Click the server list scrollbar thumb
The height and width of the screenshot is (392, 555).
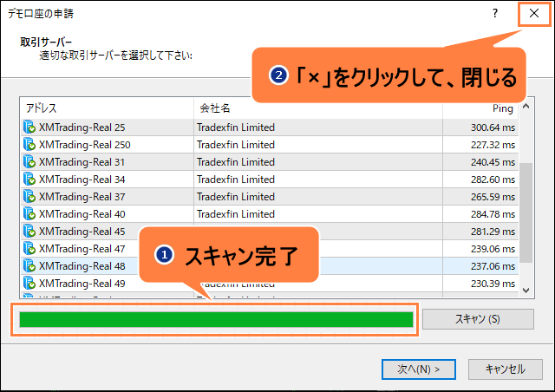(526, 212)
